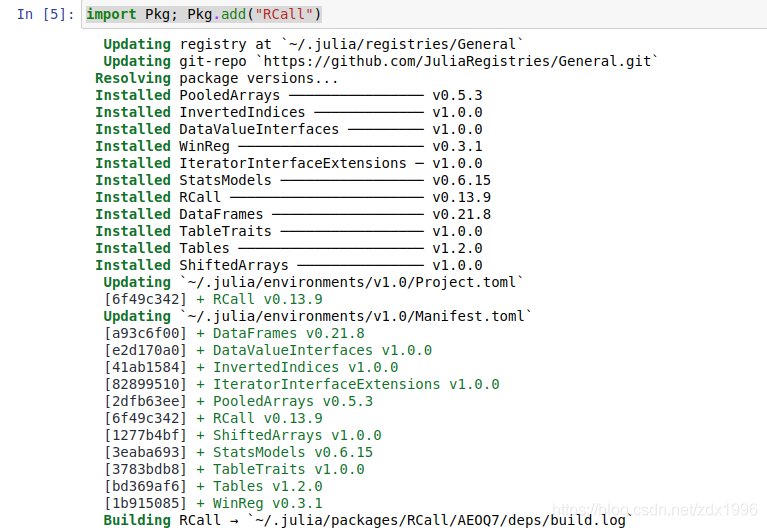The height and width of the screenshot is (528, 767).
Task: Click the 'Updating registry at' output line
Action: tap(313, 45)
